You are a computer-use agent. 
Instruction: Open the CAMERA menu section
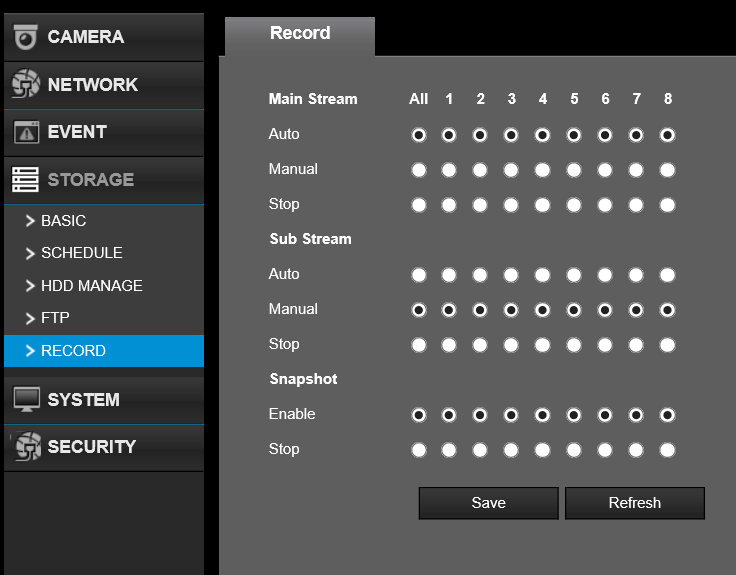tap(104, 37)
